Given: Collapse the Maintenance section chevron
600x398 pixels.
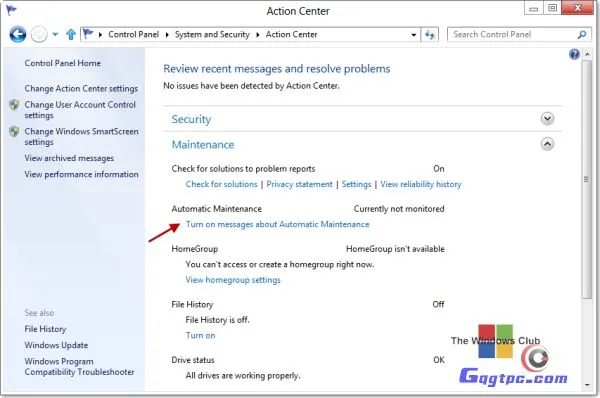Looking at the screenshot, I should point(547,144).
